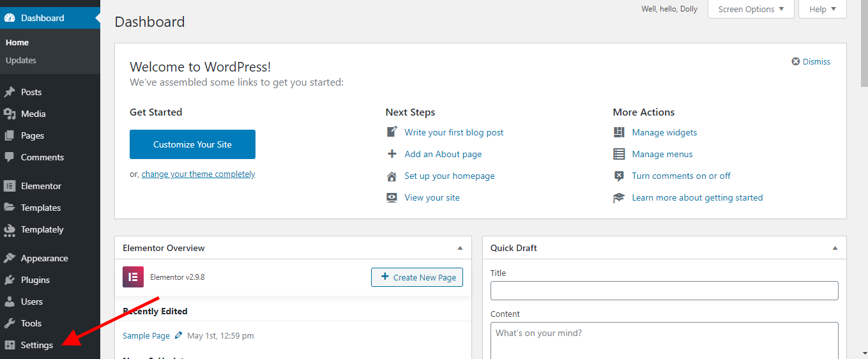Viewport: 868px width, 359px height.
Task: Click the pencil edit icon beside Sample Page
Action: point(179,335)
